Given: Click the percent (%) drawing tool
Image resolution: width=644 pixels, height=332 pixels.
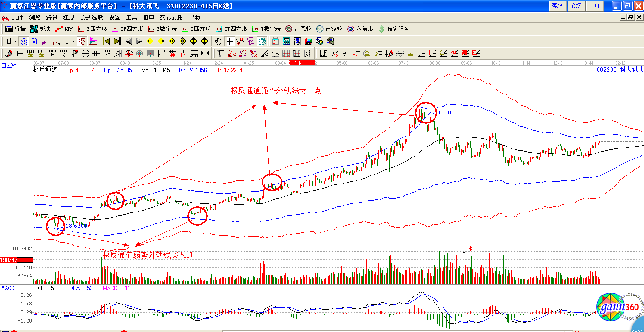Looking at the screenshot, I should [345, 54].
